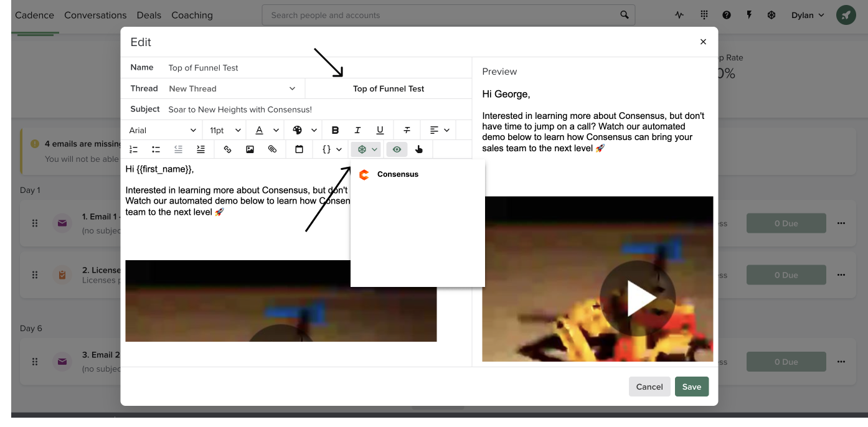Toggle bold formatting in the editor
868x427 pixels.
335,130
